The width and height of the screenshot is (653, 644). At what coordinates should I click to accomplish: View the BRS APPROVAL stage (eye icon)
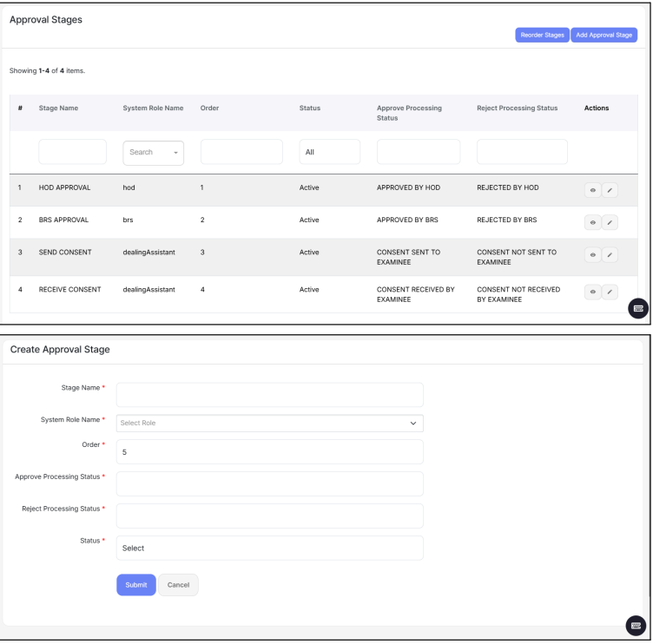tap(592, 222)
